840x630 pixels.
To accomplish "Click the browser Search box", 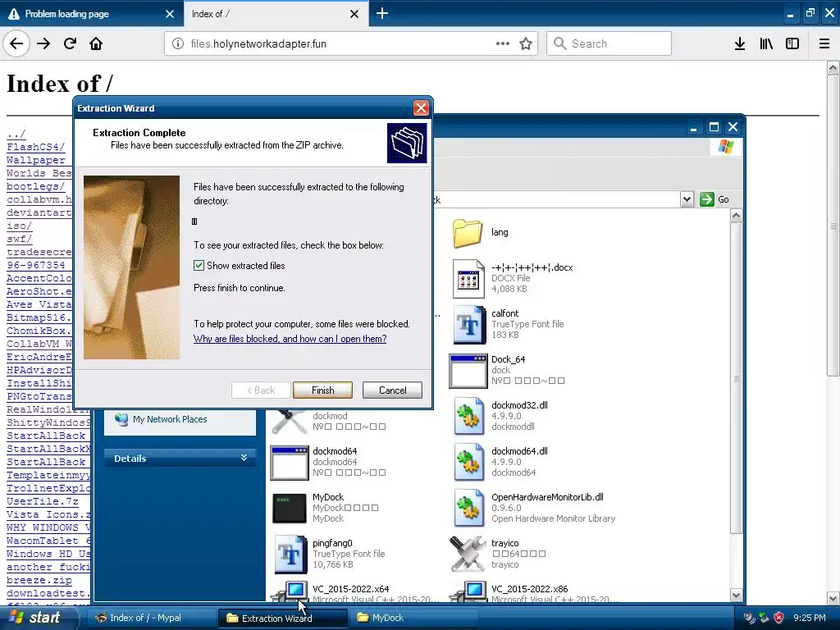I will [609, 43].
